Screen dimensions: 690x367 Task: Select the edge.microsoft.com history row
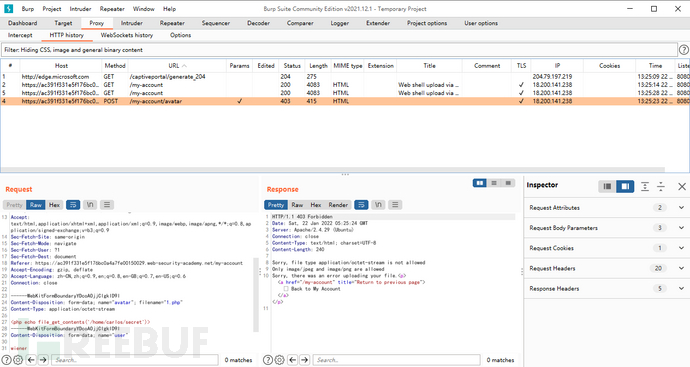coord(345,77)
